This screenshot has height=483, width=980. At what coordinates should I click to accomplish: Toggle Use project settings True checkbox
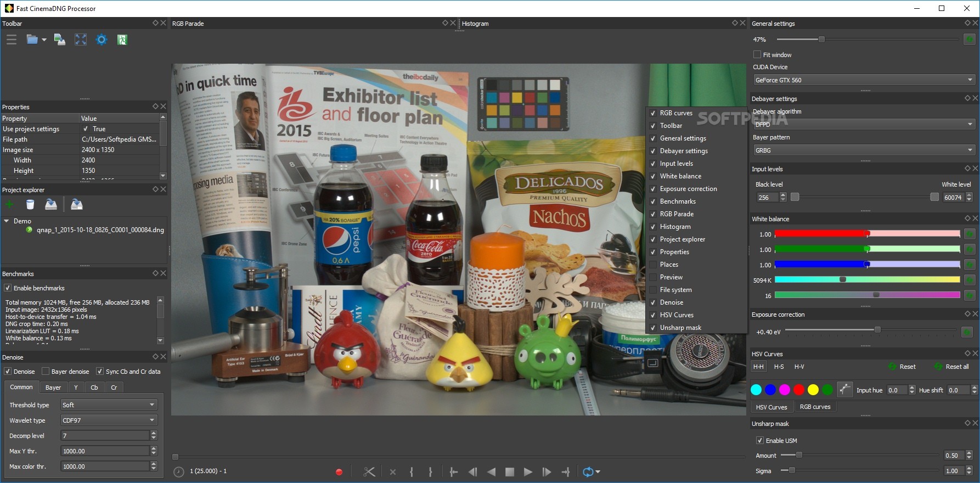(86, 129)
